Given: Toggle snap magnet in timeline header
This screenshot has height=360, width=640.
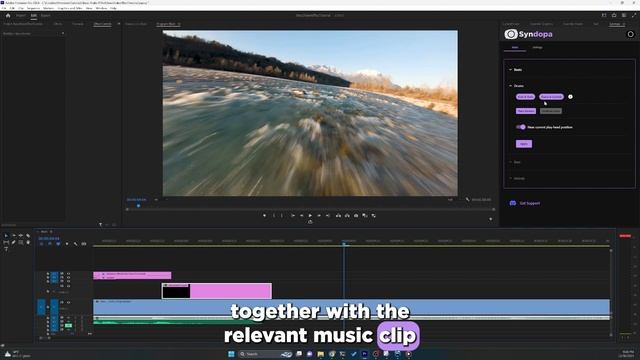Looking at the screenshot, I should pyautogui.click(x=50, y=244).
